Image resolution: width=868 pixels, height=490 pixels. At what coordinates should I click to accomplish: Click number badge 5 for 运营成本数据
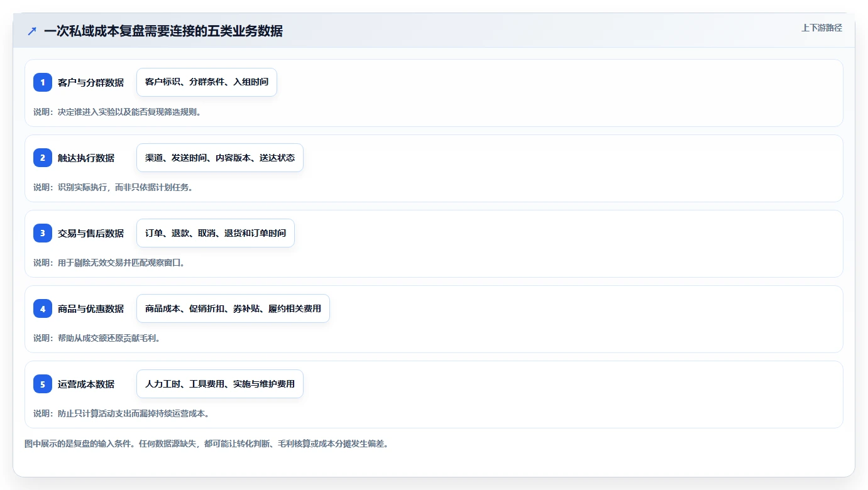[43, 384]
